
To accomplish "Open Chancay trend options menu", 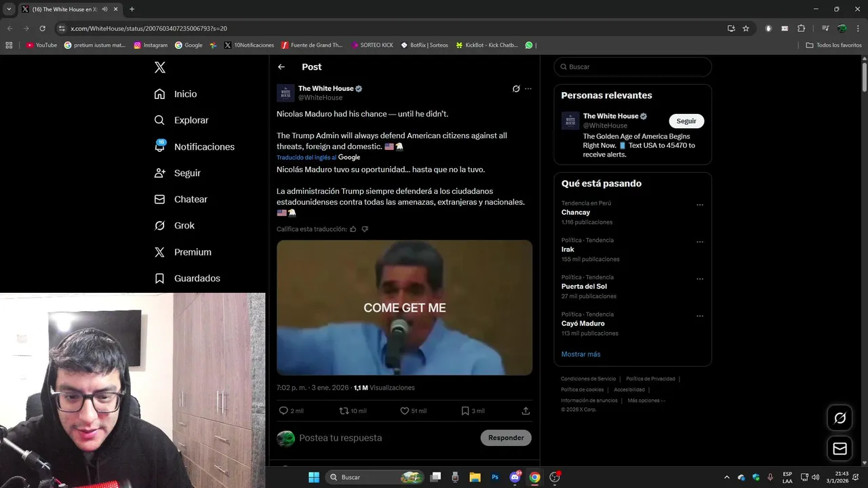I will [700, 205].
